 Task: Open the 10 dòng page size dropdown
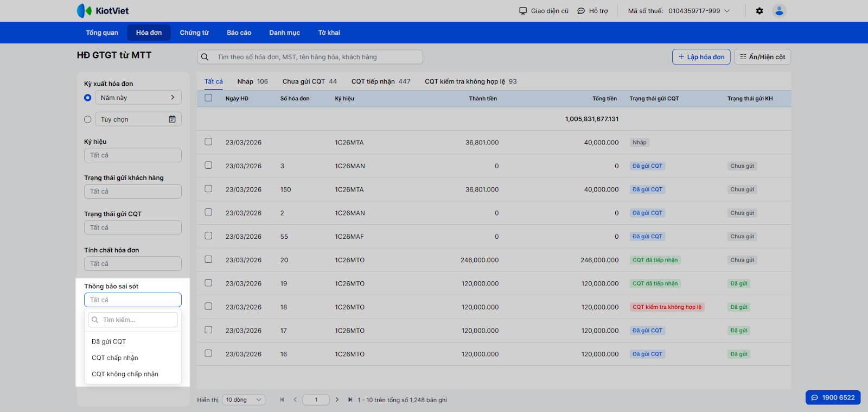point(243,400)
